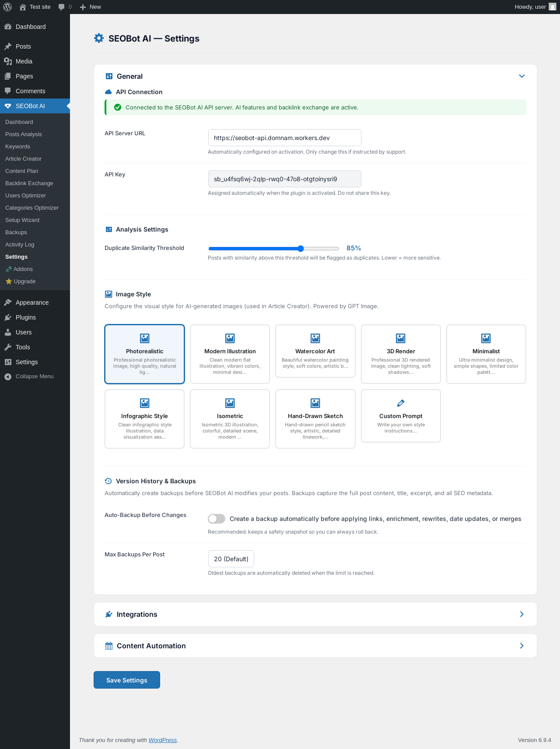Viewport: 560px width, 749px height.
Task: Click the Appearance brush icon
Action: coord(8,302)
